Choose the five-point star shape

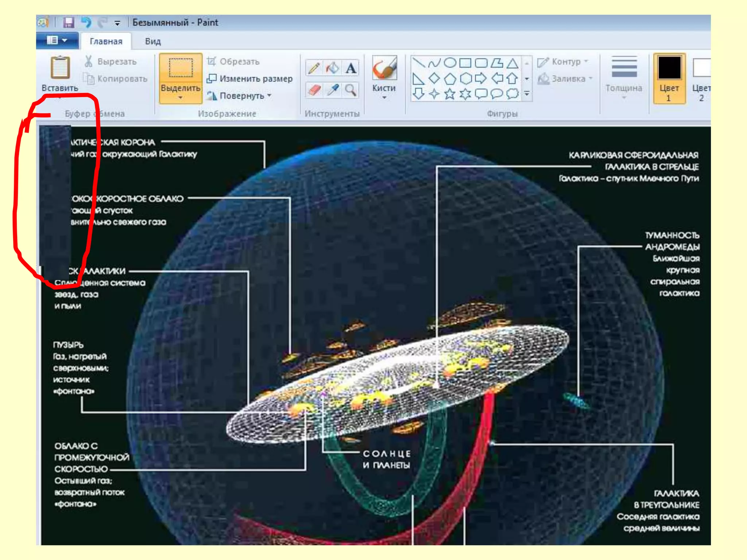click(x=450, y=94)
